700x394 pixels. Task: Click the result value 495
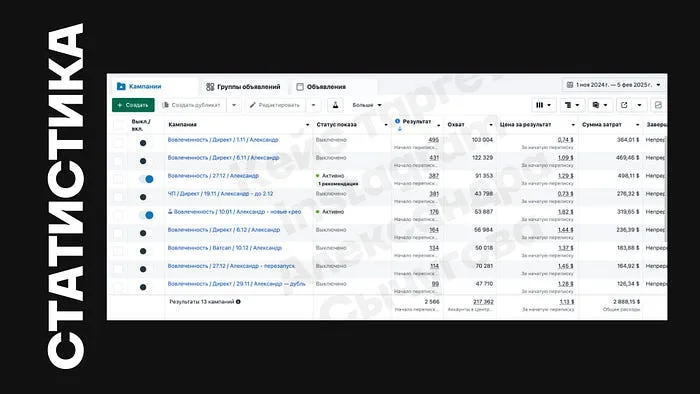tap(433, 140)
